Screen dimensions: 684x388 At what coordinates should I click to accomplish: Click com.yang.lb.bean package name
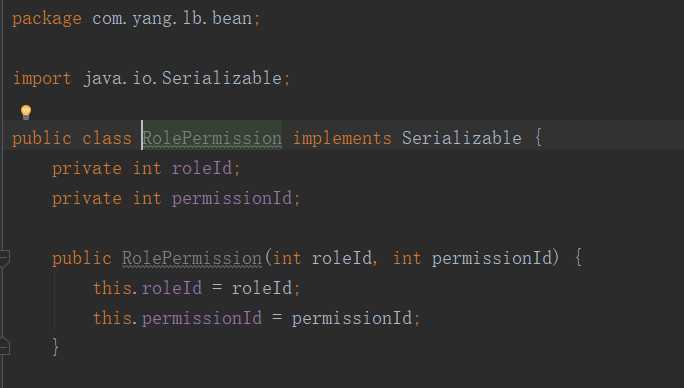pos(172,19)
